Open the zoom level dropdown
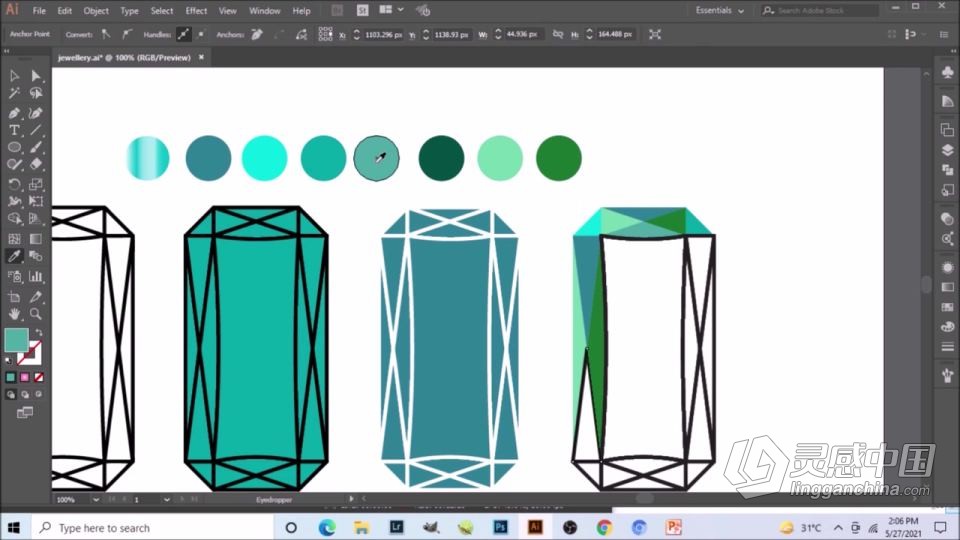The height and width of the screenshot is (540, 960). (96, 500)
